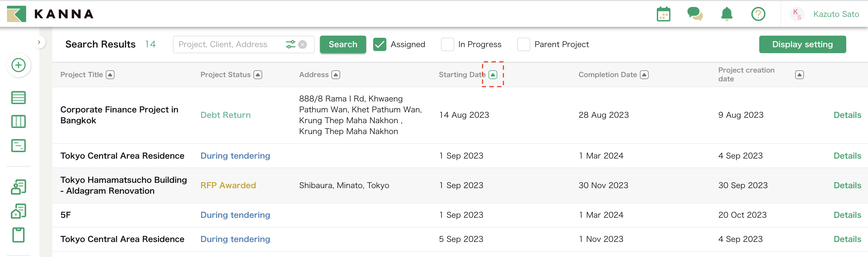868x257 pixels.
Task: Open the notifications bell
Action: [x=727, y=14]
